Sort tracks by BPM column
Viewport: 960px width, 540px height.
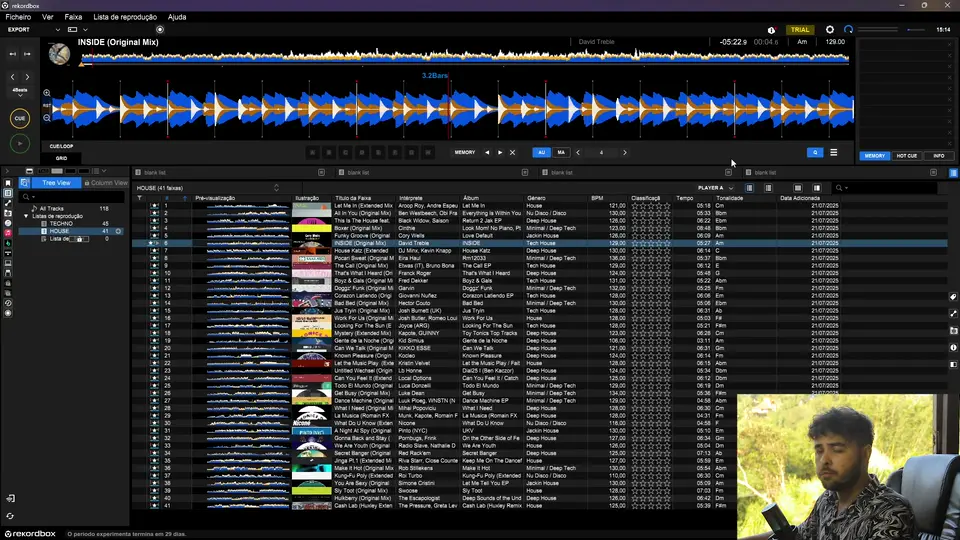(x=597, y=198)
